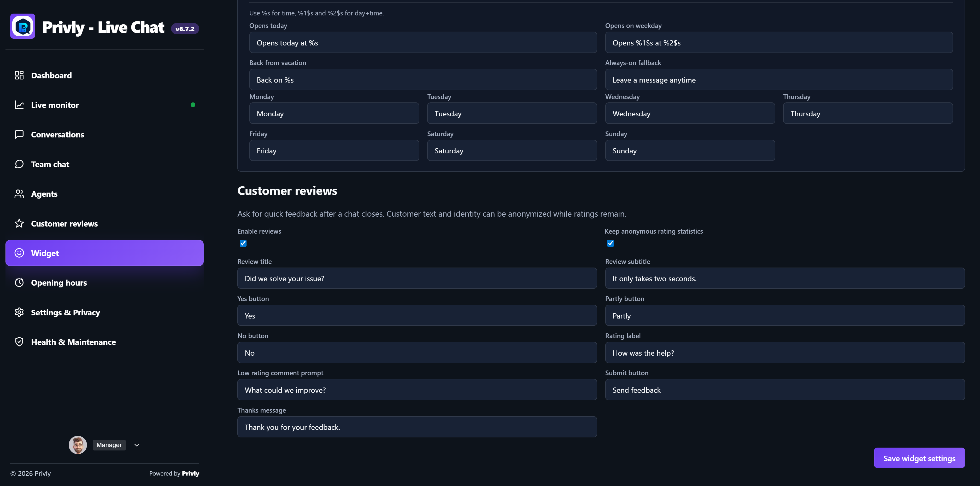Edit the Submit button text field
Image resolution: width=980 pixels, height=486 pixels.
pos(785,390)
